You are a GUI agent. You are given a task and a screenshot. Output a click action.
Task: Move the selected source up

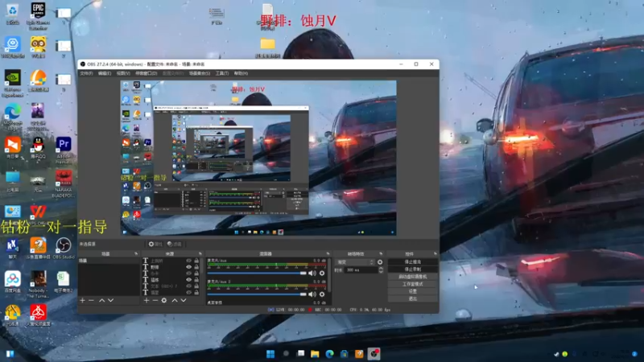point(175,300)
